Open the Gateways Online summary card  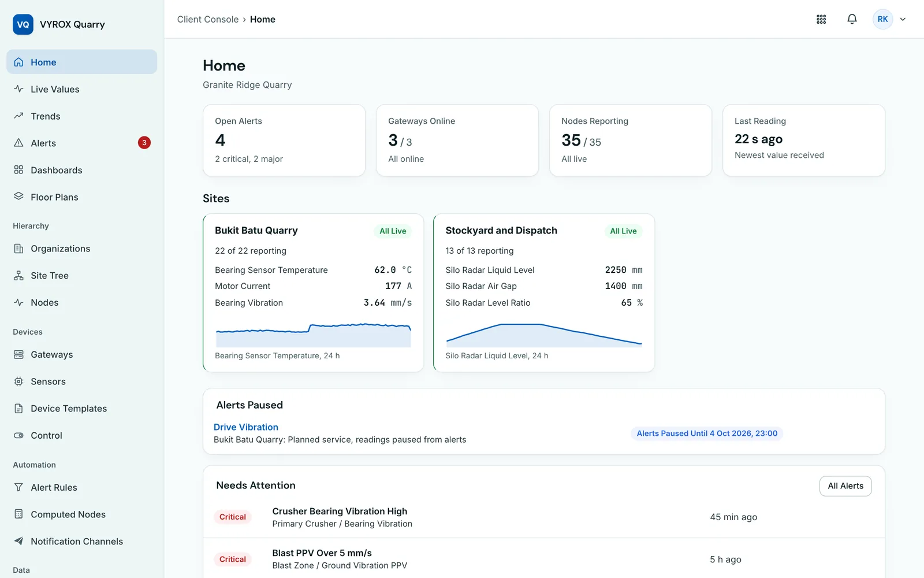[x=457, y=140]
